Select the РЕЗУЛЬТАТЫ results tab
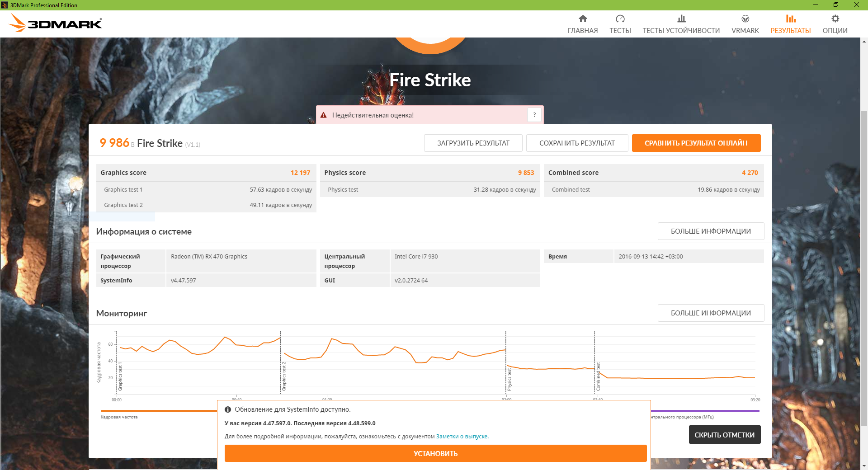This screenshot has height=470, width=868. (791, 24)
